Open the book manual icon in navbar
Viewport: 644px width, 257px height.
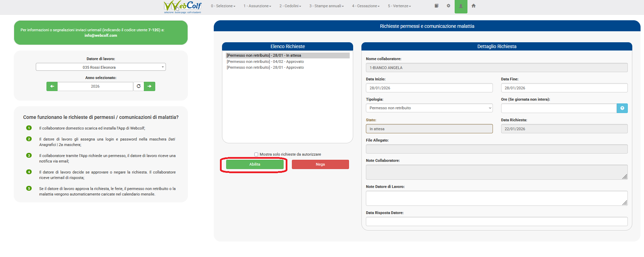pos(436,6)
